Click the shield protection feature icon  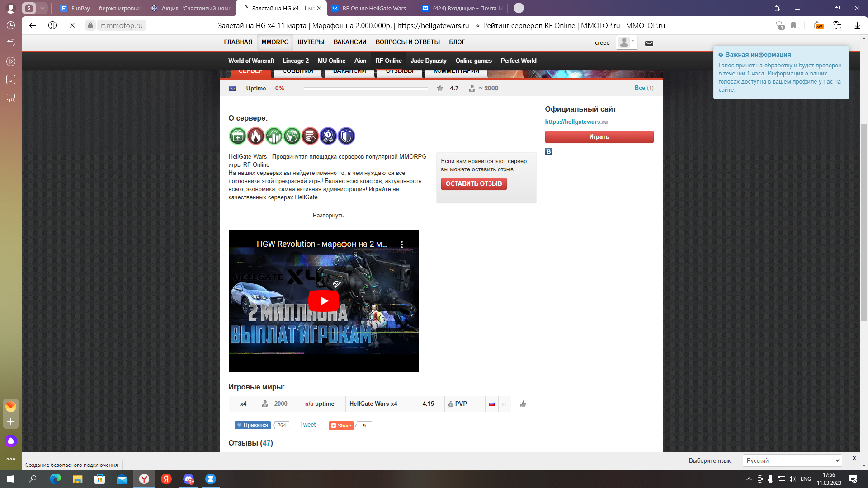click(x=346, y=136)
